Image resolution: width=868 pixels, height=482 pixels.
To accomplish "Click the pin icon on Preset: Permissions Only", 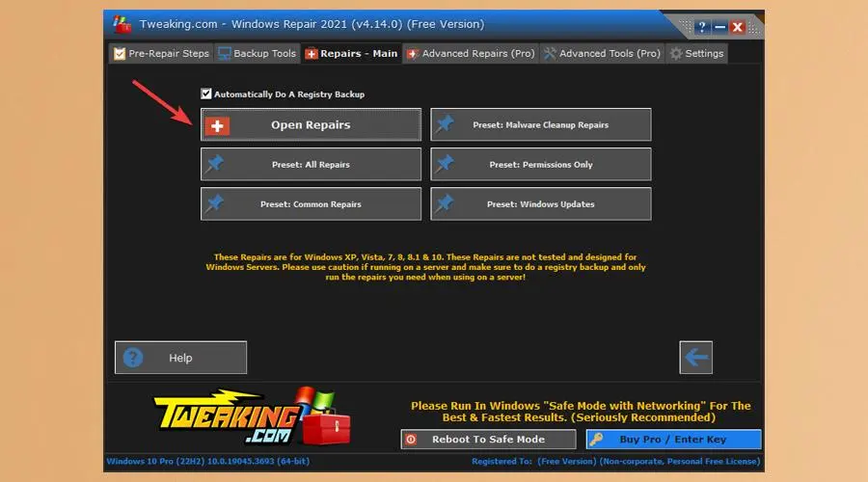I will point(444,164).
